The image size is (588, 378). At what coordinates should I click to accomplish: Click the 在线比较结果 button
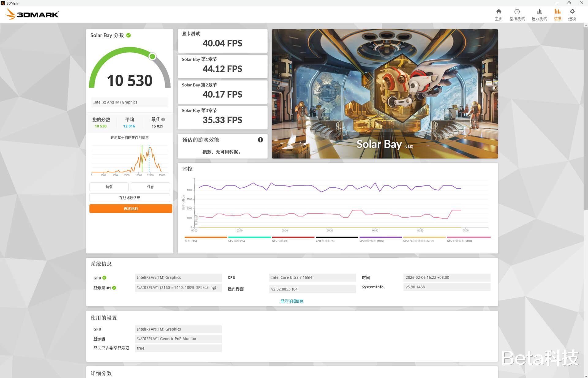130,198
